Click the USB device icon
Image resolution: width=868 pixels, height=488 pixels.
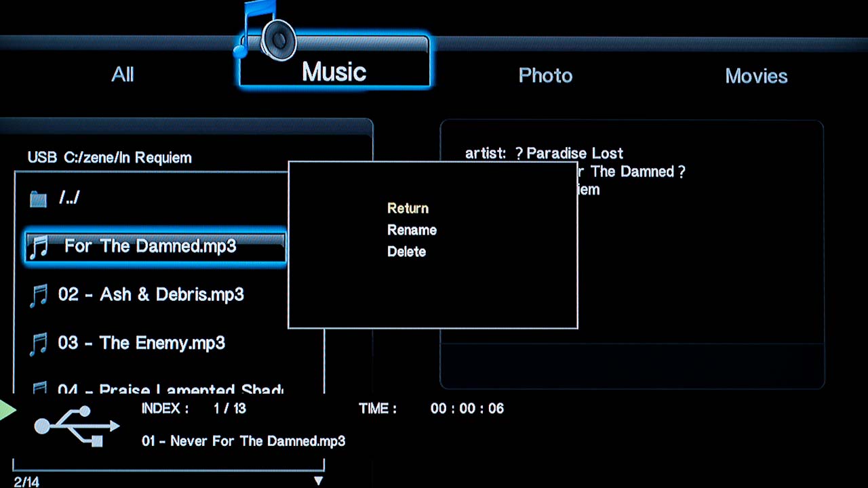[x=77, y=426]
